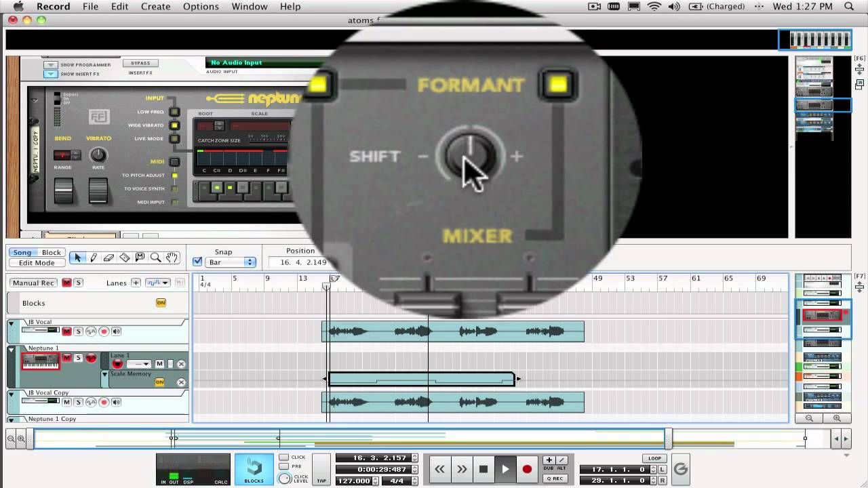868x488 pixels.
Task: Delete Lane 1 with its X button
Action: pos(181,364)
